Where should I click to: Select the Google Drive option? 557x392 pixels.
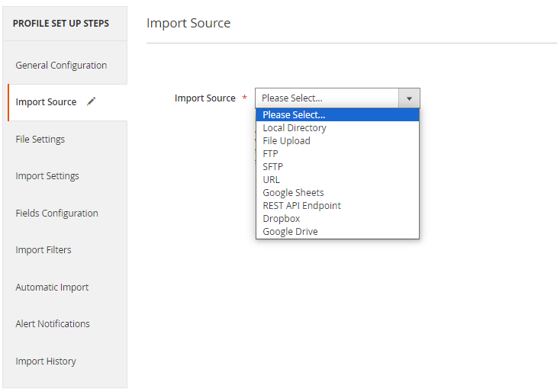(x=337, y=232)
